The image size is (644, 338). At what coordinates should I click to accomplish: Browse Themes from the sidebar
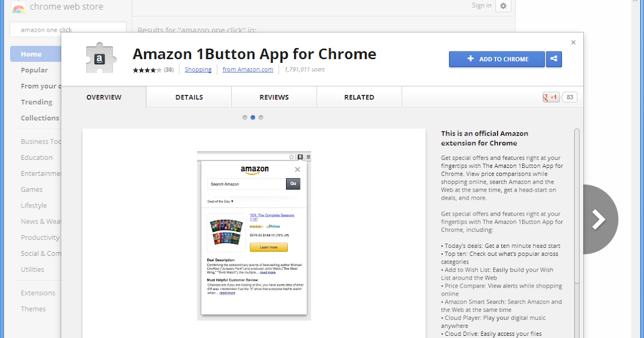tap(33, 308)
